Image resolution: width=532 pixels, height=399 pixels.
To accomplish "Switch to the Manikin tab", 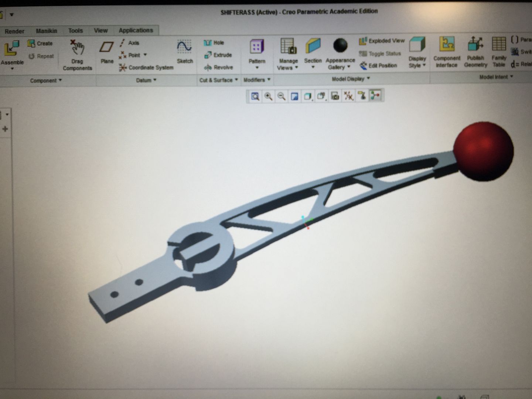I will coord(47,31).
